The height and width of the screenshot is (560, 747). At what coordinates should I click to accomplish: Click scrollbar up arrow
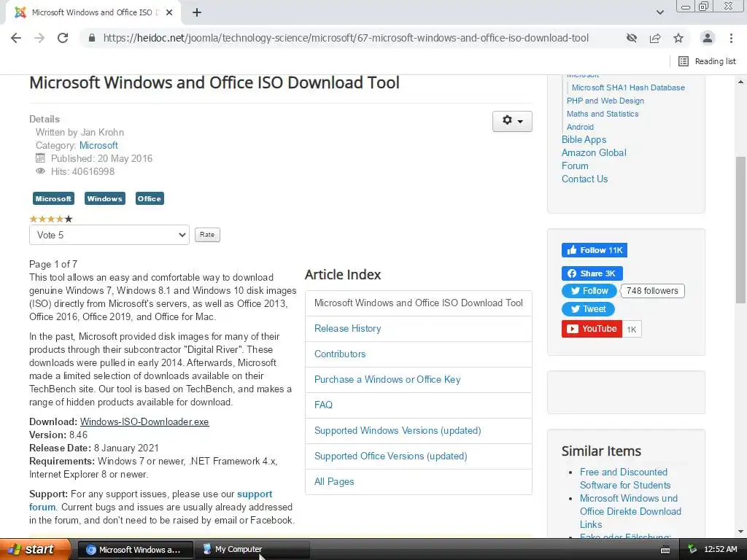741,82
